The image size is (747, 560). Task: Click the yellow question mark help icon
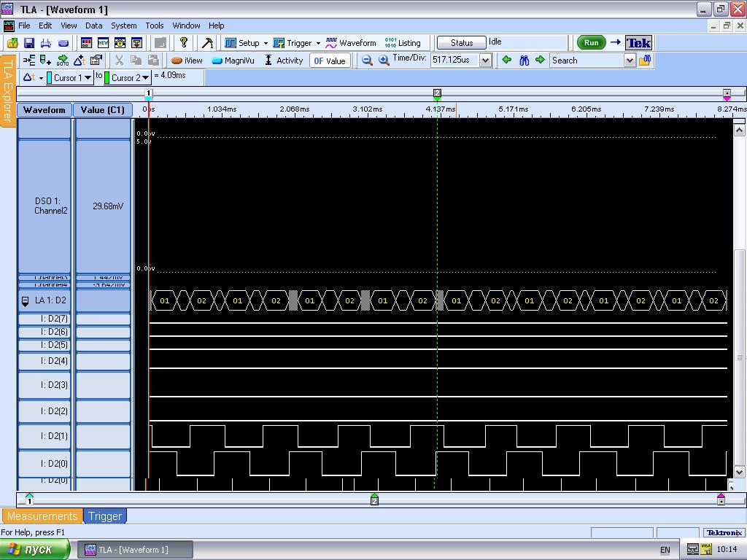184,43
